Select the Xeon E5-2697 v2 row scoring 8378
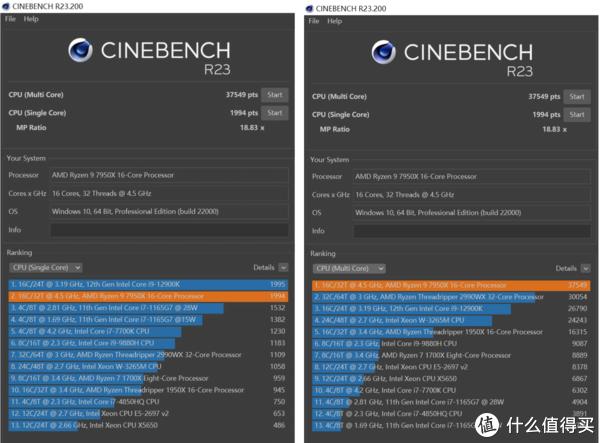The width and height of the screenshot is (600, 443). [451, 367]
